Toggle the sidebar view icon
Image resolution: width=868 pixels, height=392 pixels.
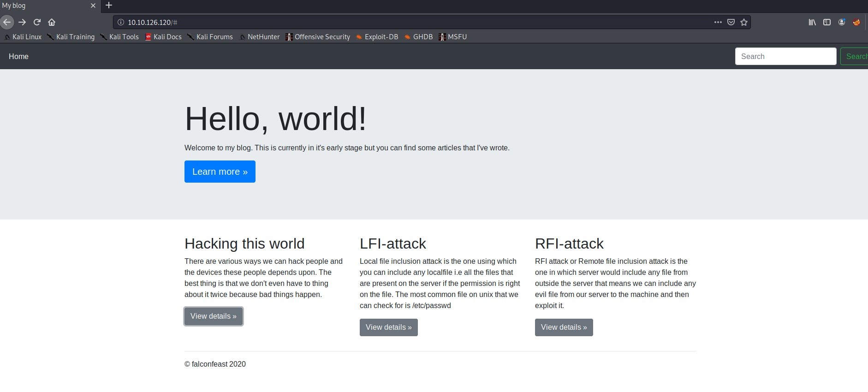827,22
